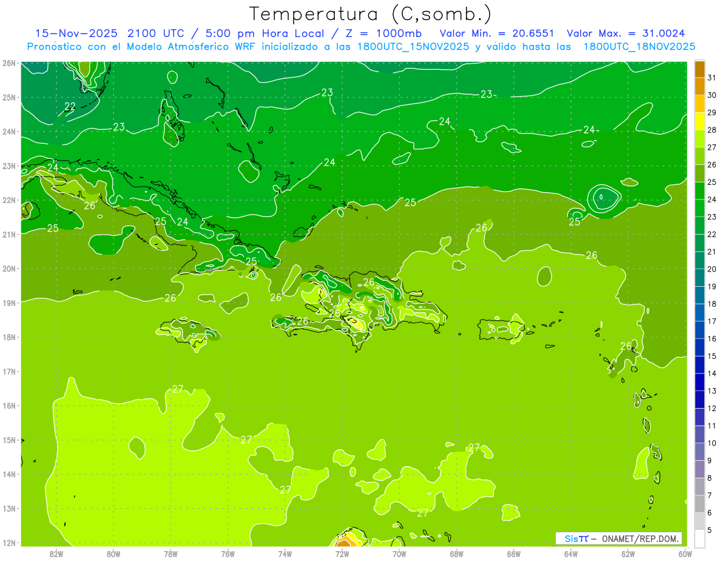Click the "2100 UTC" time text
The width and height of the screenshot is (728, 562).
pos(155,33)
